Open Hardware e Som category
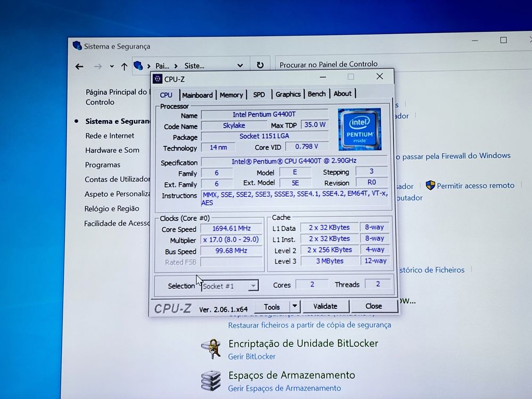The height and width of the screenshot is (399, 532). [x=112, y=151]
